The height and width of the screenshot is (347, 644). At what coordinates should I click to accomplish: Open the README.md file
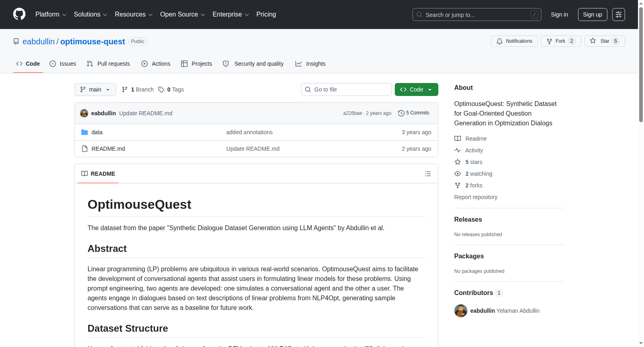[x=108, y=149]
